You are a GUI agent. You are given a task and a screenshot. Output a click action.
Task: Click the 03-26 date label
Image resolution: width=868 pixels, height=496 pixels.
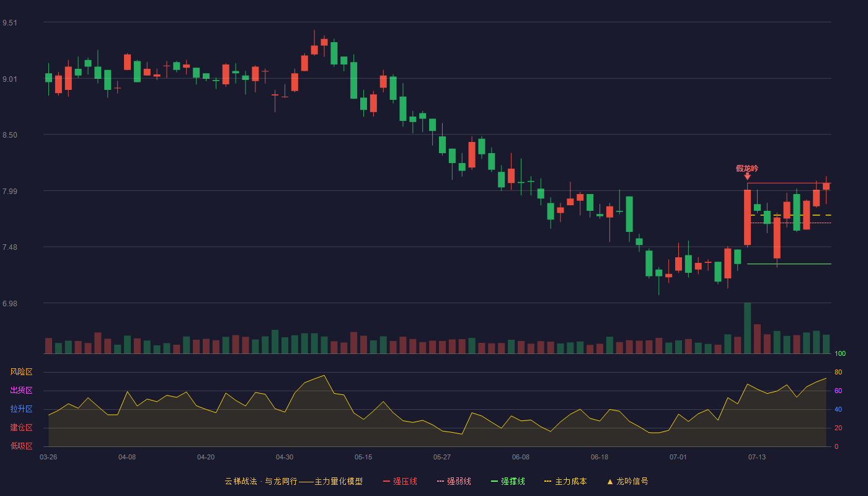[48, 457]
